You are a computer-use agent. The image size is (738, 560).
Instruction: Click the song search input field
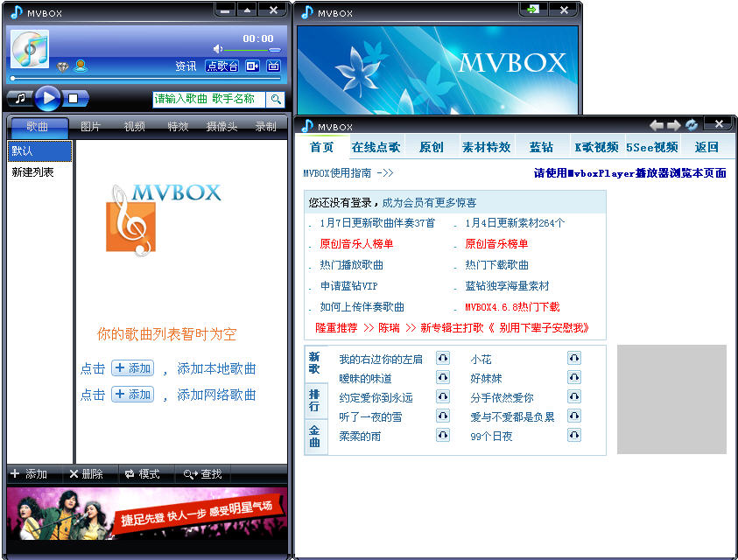[207, 98]
